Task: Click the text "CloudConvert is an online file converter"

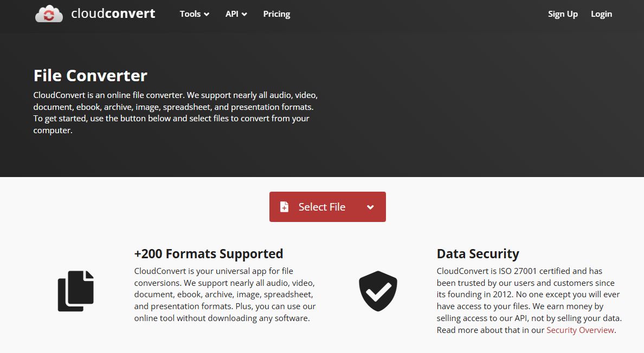Action: 109,95
